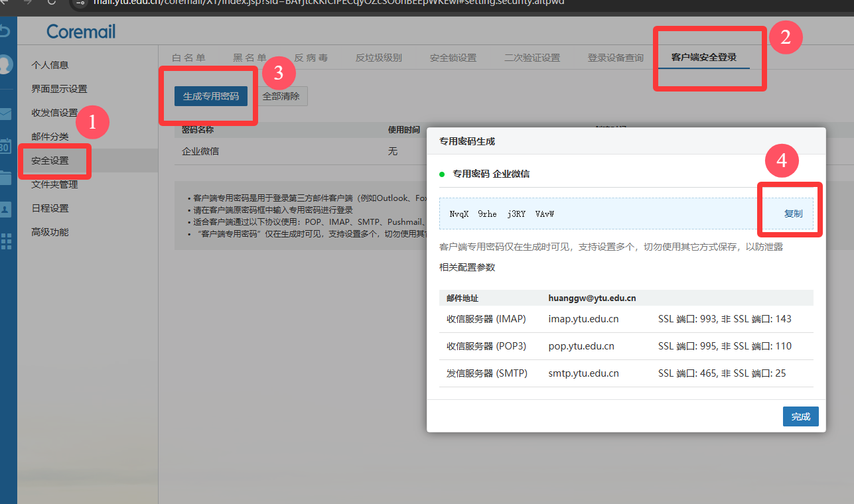Switch to the 二次验证设置 tab
854x504 pixels.
click(x=532, y=58)
